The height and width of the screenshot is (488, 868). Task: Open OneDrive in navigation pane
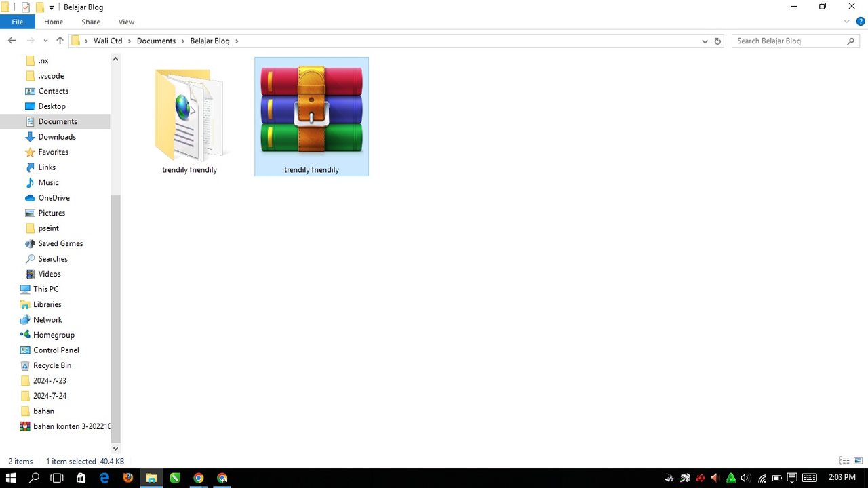54,198
